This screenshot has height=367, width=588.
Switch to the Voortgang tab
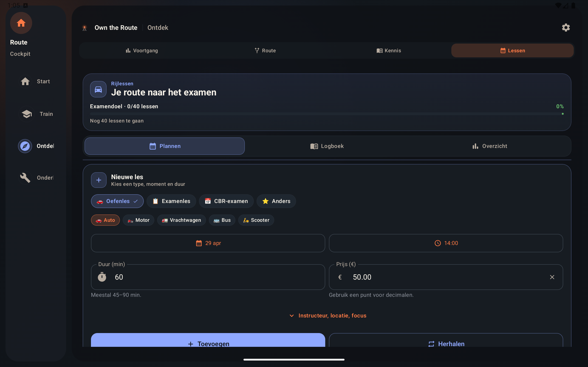[x=142, y=50]
